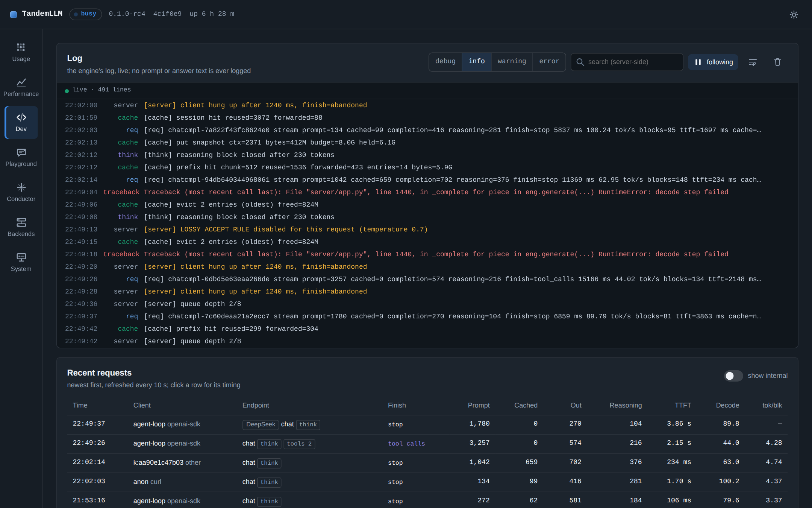812x508 pixels.
Task: Click the Cached column header
Action: point(526,405)
